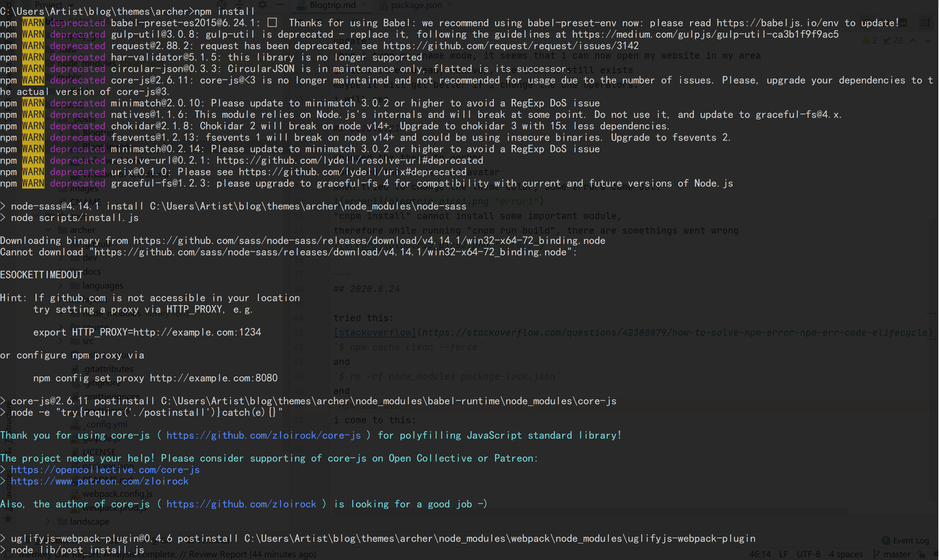Click the yellow warnings indicator icon
The width and height of the screenshot is (939, 560).
tap(866, 40)
